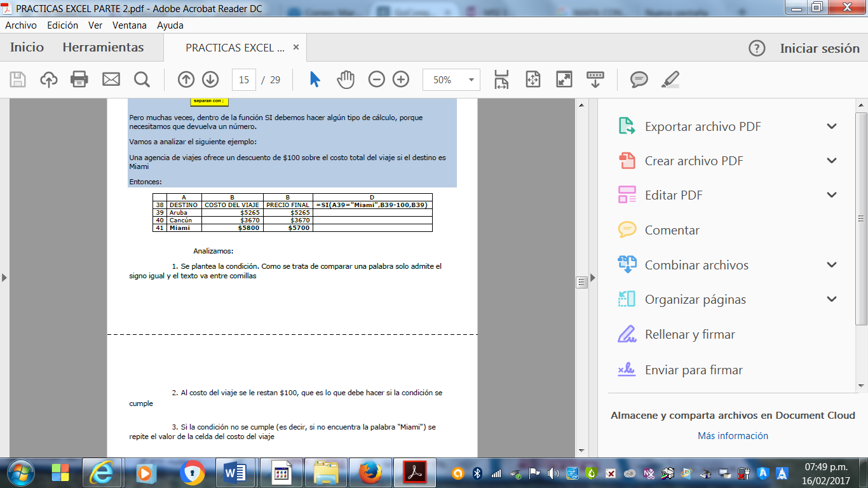Collapse the right tools pane arrow

(x=593, y=278)
